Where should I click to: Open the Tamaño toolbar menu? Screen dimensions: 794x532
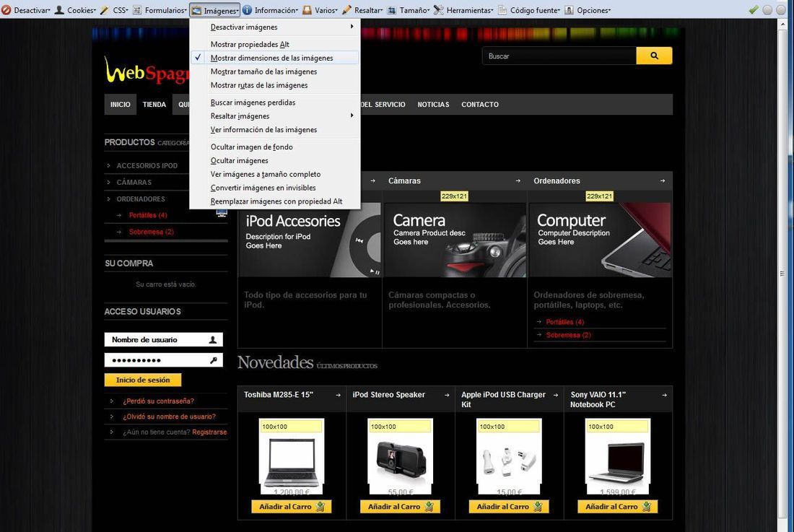point(408,10)
